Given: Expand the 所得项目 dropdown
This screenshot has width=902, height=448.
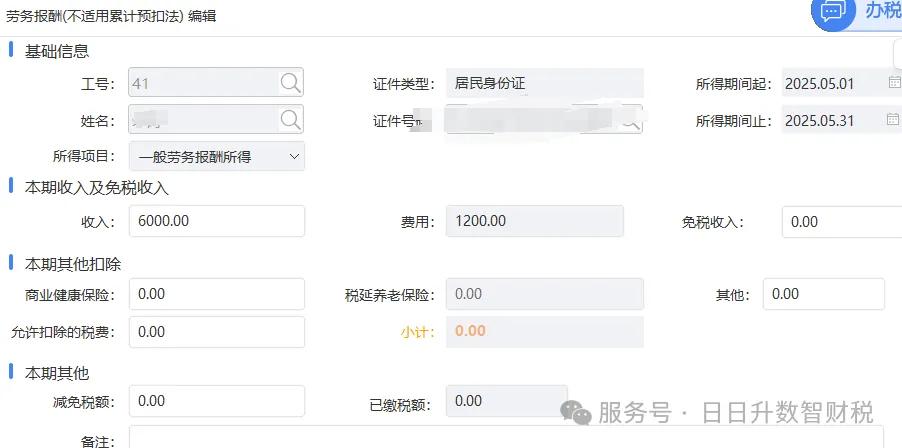Looking at the screenshot, I should coord(294,156).
